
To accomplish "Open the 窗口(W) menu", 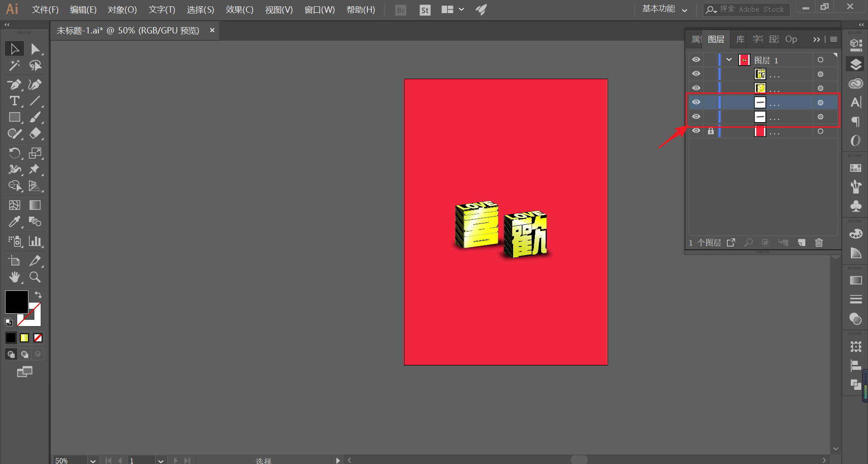I will pos(320,9).
